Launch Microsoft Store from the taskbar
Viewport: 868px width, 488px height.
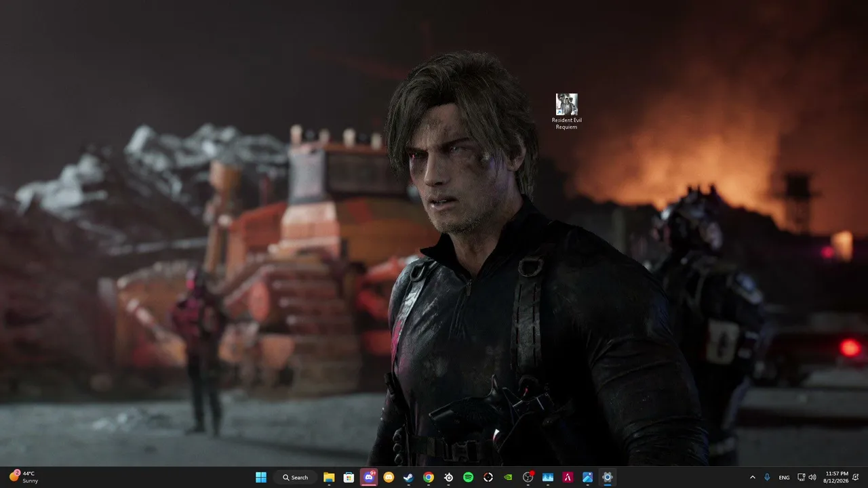[349, 477]
